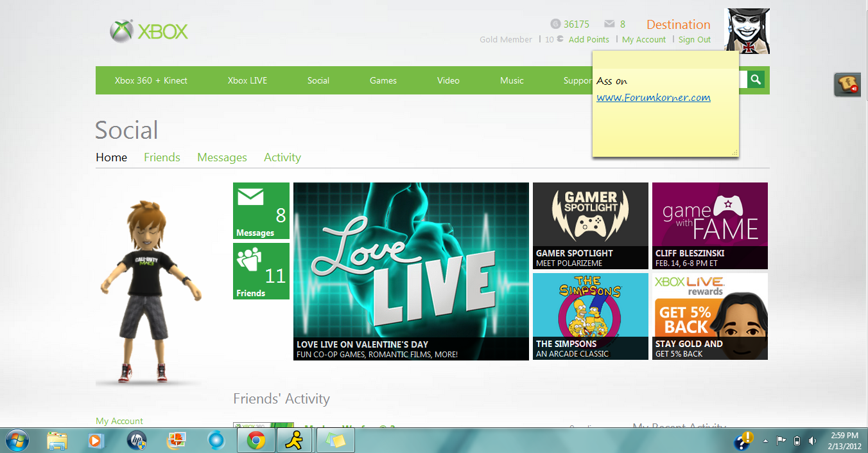Viewport: 868px width, 453px height.
Task: Click the Sign Out link
Action: pyautogui.click(x=695, y=39)
